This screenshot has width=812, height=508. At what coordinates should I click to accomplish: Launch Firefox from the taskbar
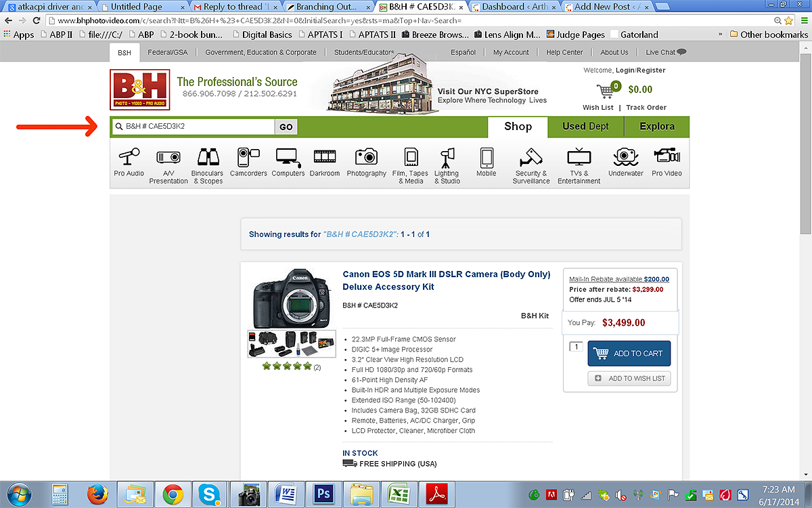click(98, 495)
